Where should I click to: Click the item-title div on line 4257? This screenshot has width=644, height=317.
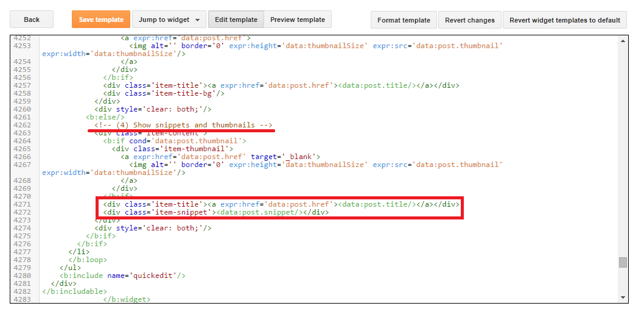(x=281, y=85)
